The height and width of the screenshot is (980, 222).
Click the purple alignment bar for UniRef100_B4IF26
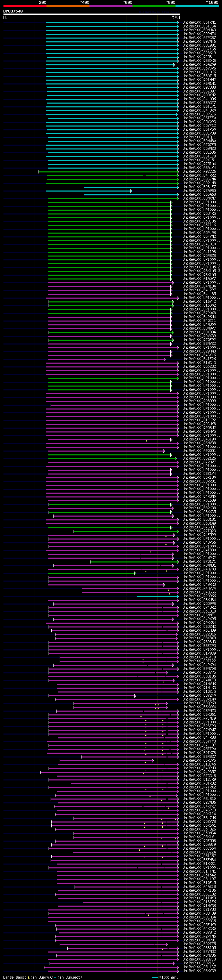106,359
